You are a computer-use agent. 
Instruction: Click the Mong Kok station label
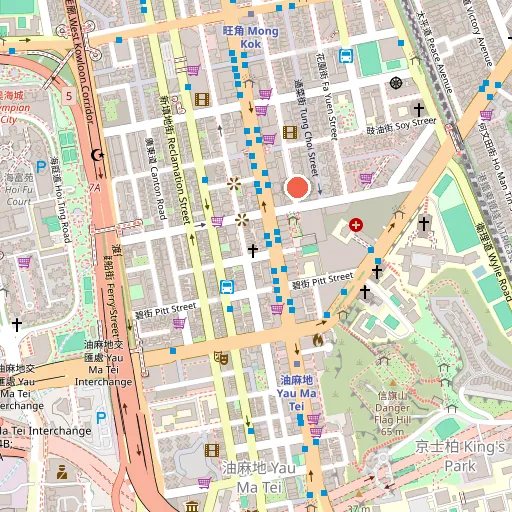point(251,37)
